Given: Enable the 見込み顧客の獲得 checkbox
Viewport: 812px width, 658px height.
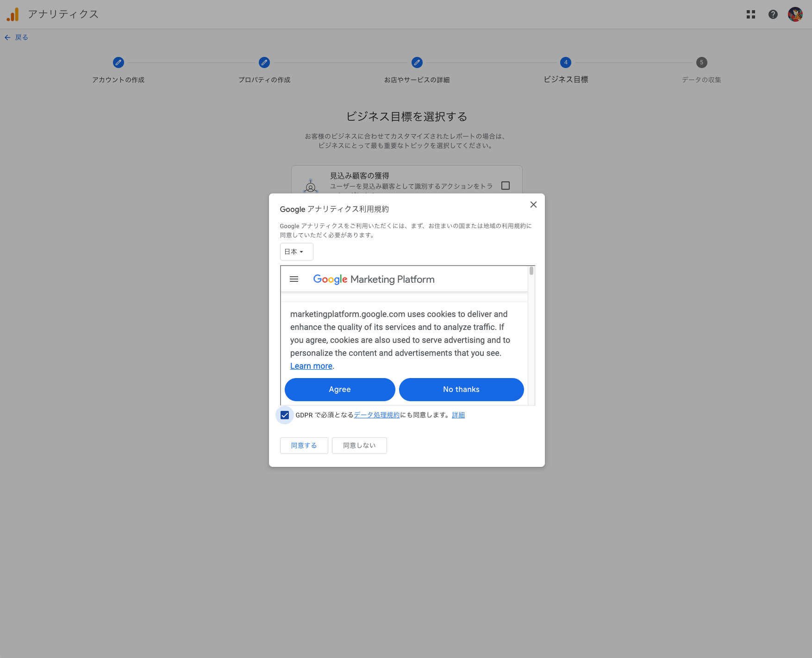Looking at the screenshot, I should [x=506, y=185].
